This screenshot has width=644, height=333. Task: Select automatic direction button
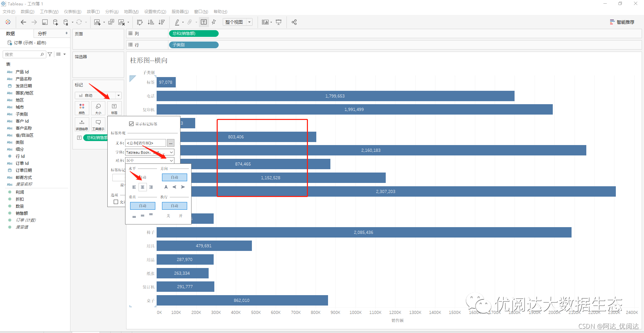click(174, 177)
